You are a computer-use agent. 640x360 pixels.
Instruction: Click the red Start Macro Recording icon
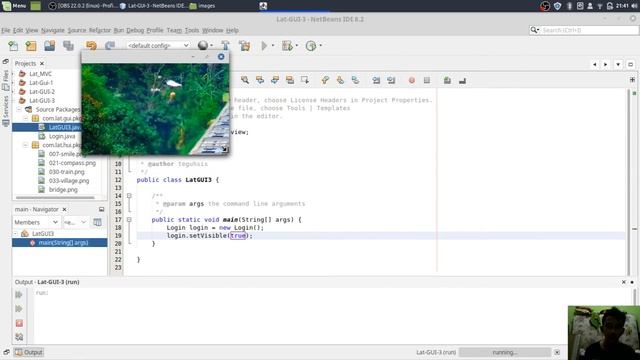coord(411,80)
